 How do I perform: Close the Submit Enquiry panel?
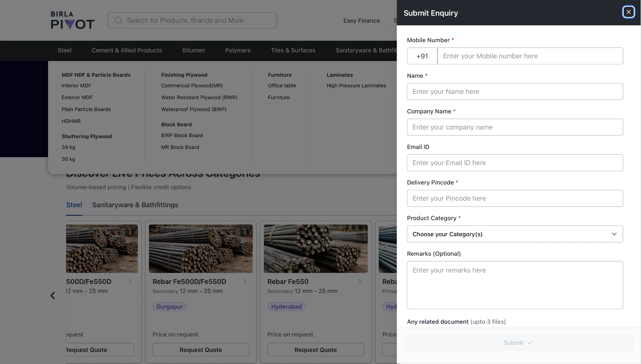coord(628,12)
